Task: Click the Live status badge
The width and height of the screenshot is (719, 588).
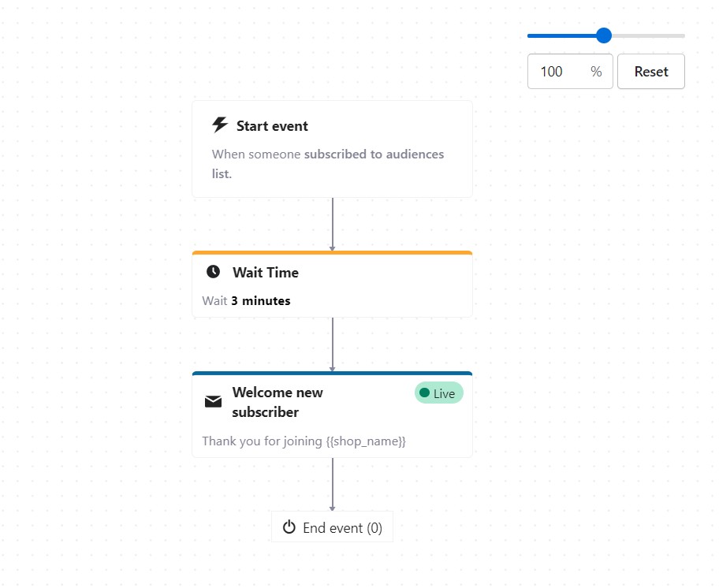Action: click(439, 393)
